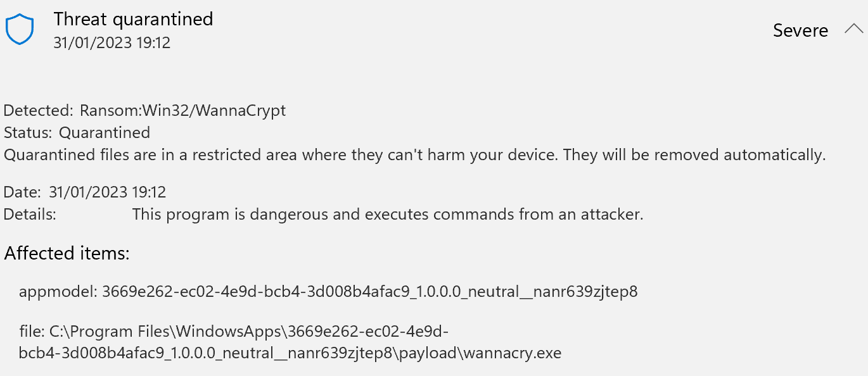Click the Ransom:Win32/WannaCrypt detection name
Screen dimensions: 868x376
(x=182, y=111)
